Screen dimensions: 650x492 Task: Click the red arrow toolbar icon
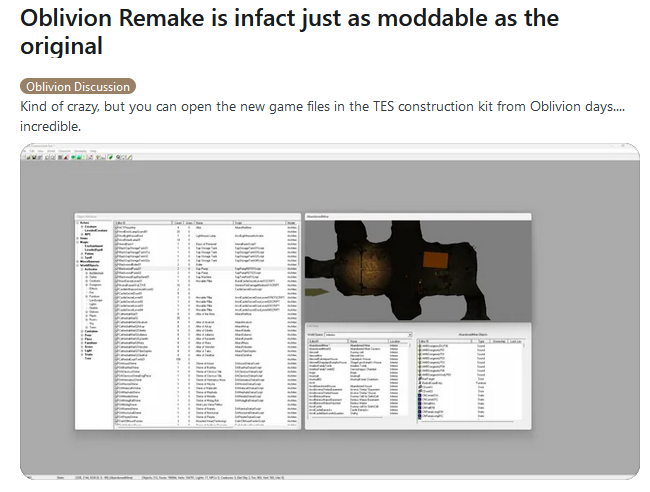pyautogui.click(x=66, y=157)
